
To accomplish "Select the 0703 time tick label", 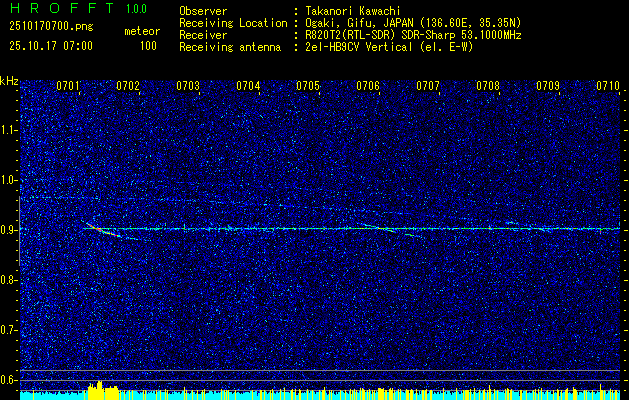I will click(x=188, y=86).
